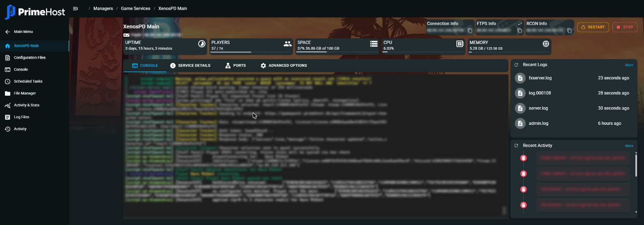Collapse the sidebar with the menu icon

pos(76,8)
